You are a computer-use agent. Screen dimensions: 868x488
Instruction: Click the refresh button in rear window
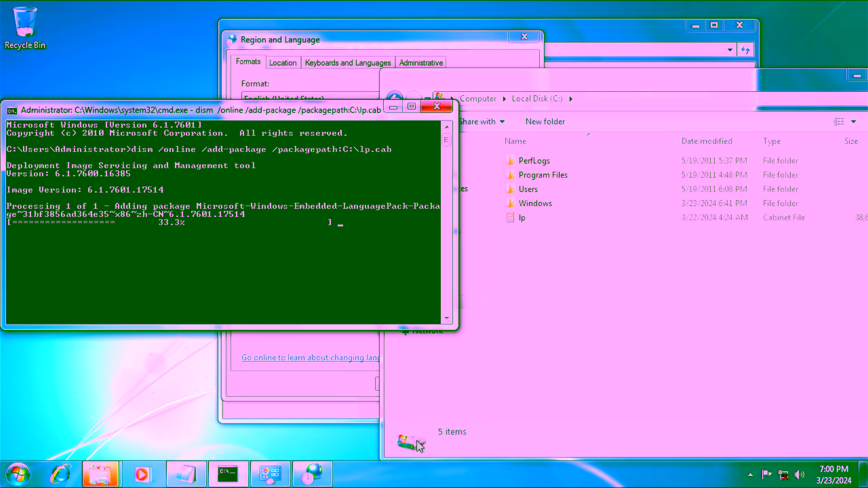pyautogui.click(x=745, y=50)
